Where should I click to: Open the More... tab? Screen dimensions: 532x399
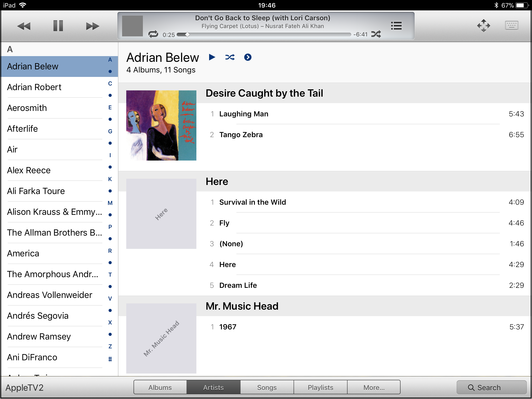[x=374, y=387]
